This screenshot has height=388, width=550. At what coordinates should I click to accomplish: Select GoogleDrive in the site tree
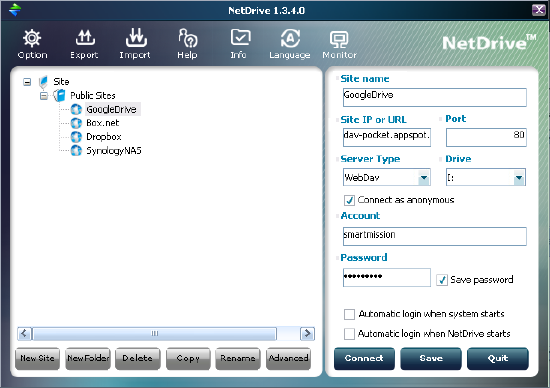112,109
